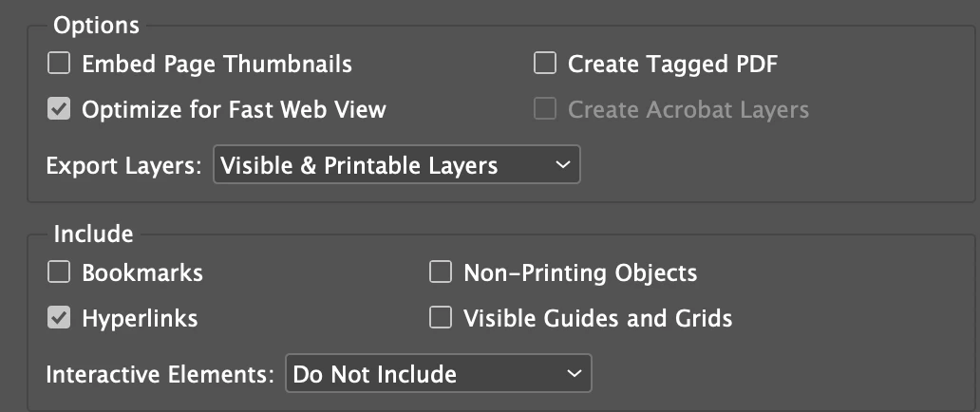Tick the Create Tagged PDF checkbox
This screenshot has height=412, width=980.
tap(544, 65)
